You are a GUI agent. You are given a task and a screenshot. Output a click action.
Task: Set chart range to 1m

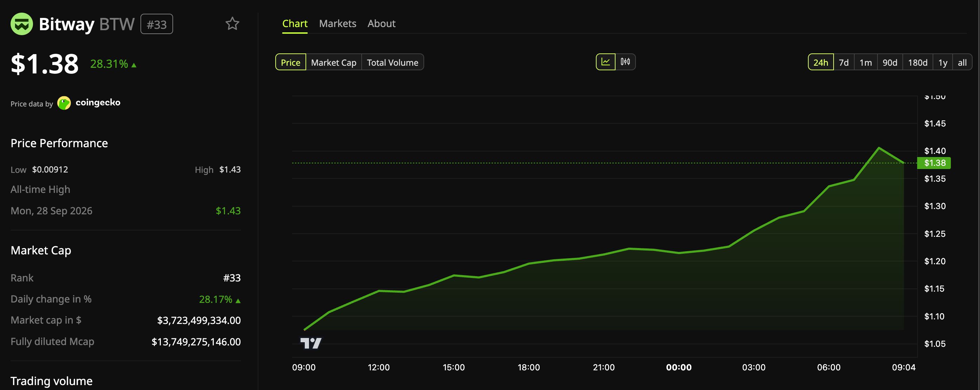pyautogui.click(x=866, y=62)
